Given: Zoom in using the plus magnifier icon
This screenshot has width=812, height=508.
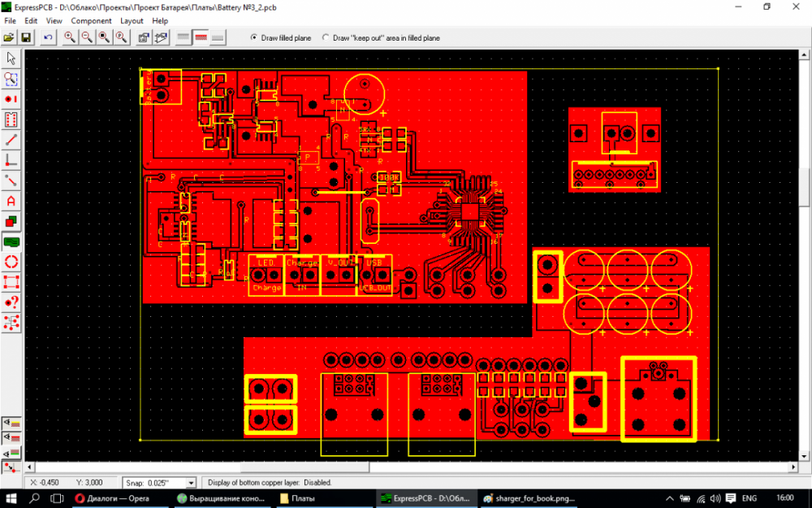Looking at the screenshot, I should tap(69, 38).
